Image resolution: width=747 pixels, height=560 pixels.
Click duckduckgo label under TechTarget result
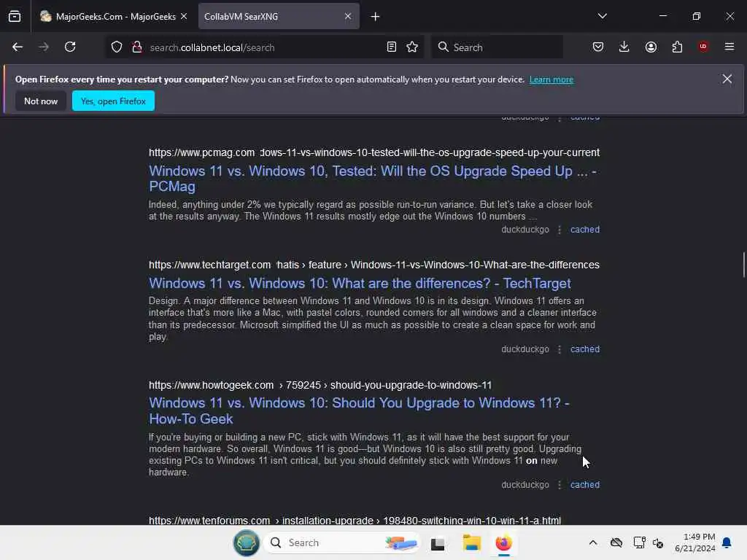point(525,349)
